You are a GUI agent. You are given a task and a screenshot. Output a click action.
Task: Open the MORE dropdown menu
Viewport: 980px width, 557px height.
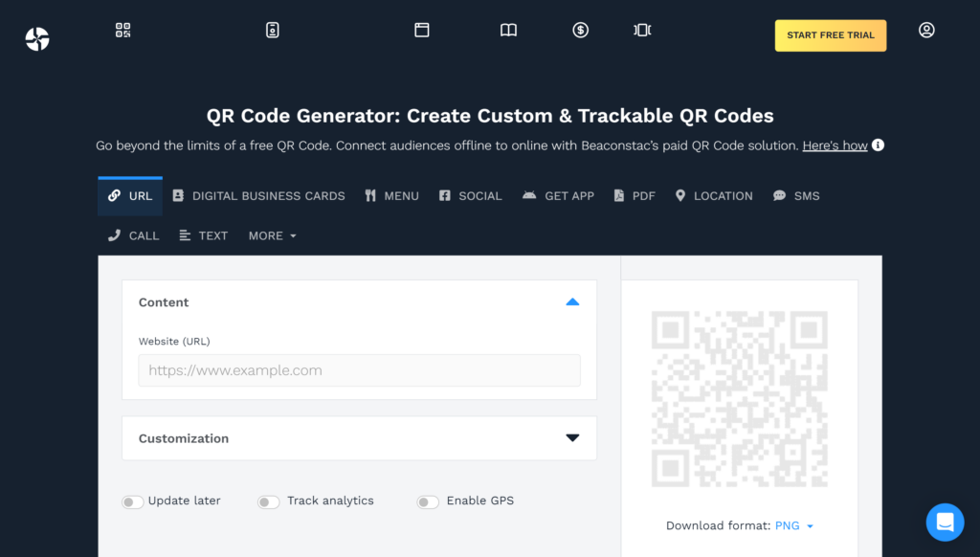coord(272,235)
